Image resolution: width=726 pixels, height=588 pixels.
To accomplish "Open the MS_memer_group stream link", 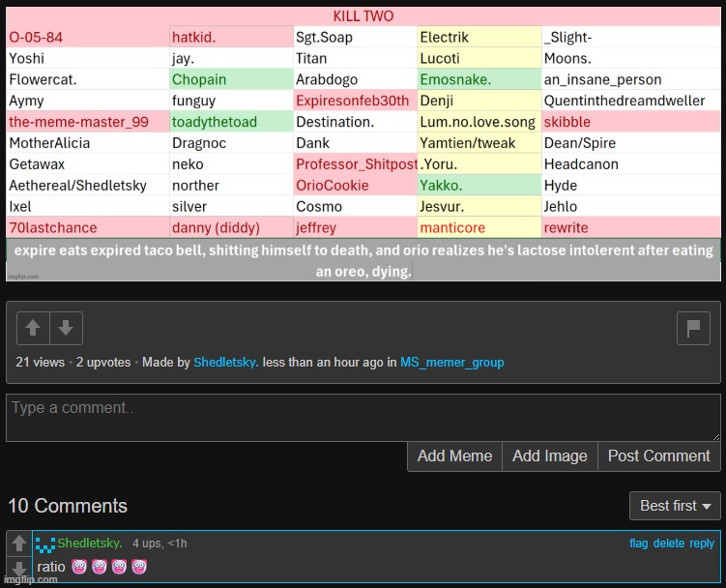I will (451, 363).
